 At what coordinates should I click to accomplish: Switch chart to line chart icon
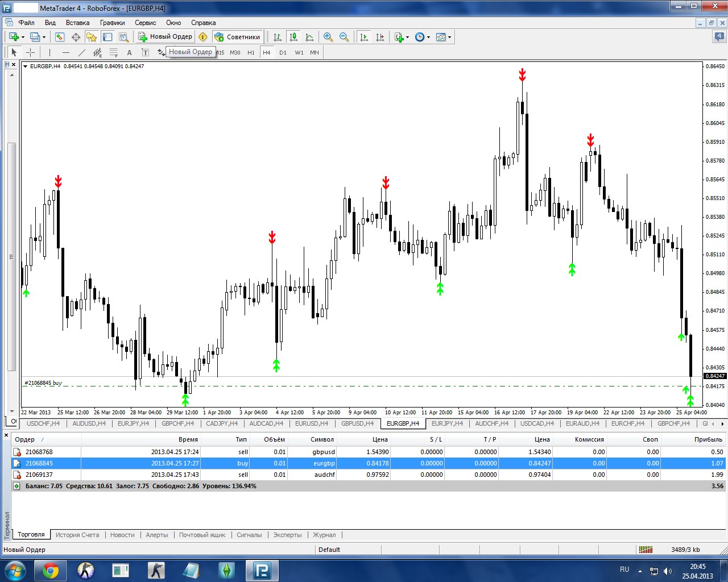pyautogui.click(x=309, y=37)
